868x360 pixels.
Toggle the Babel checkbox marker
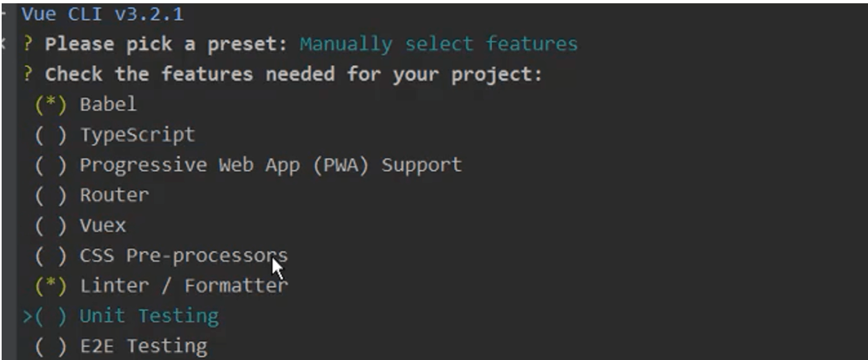(50, 105)
